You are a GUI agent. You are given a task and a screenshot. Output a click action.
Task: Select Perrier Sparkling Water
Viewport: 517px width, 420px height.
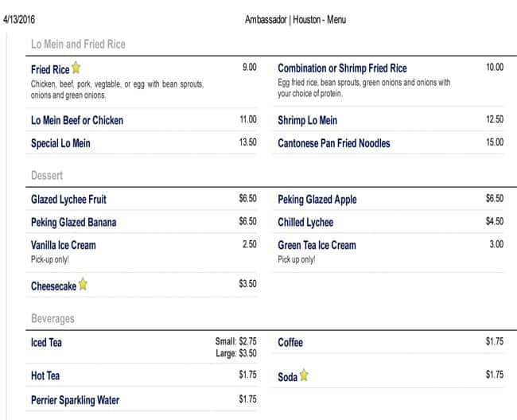point(76,399)
